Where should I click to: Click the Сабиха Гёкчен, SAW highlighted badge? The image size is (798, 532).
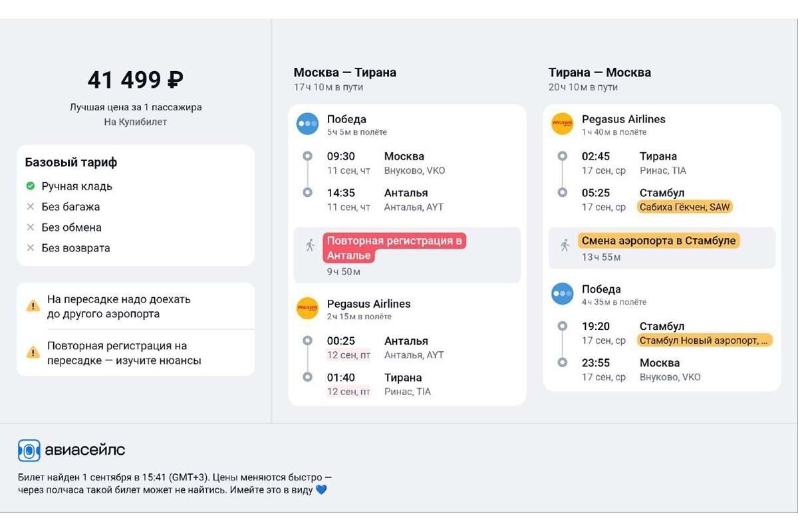(x=684, y=206)
